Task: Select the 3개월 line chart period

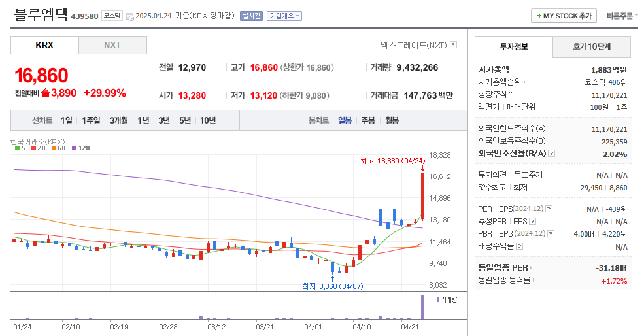Action: [119, 120]
